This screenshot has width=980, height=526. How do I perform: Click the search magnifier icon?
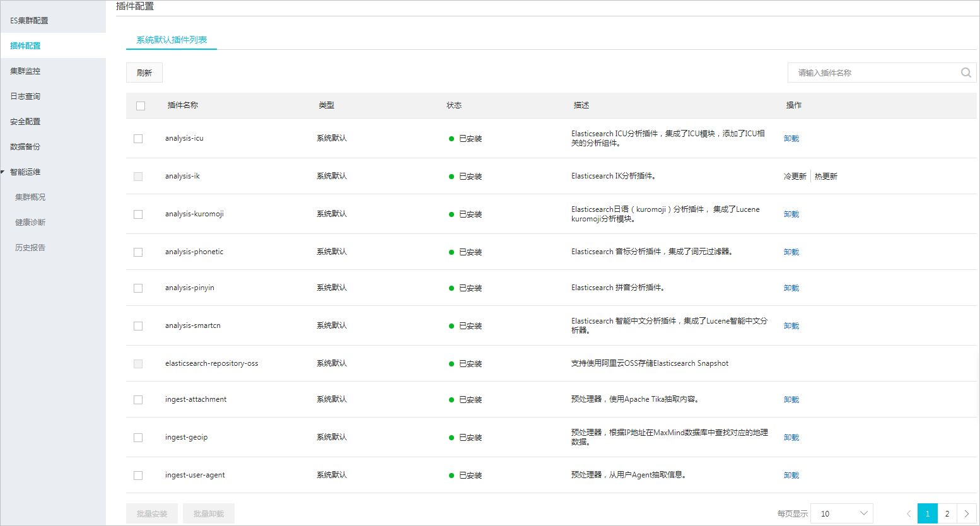coord(965,73)
